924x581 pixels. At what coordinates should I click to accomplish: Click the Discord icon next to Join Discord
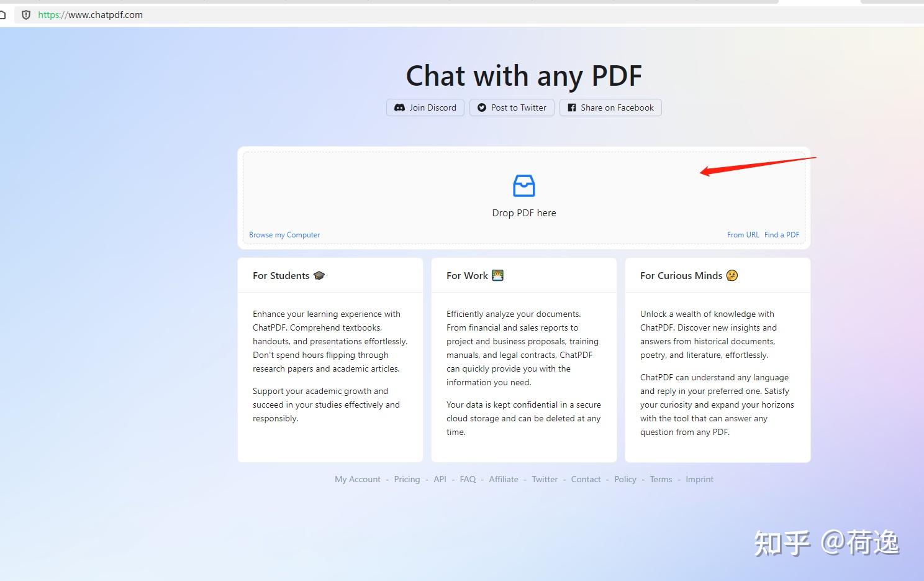(400, 108)
